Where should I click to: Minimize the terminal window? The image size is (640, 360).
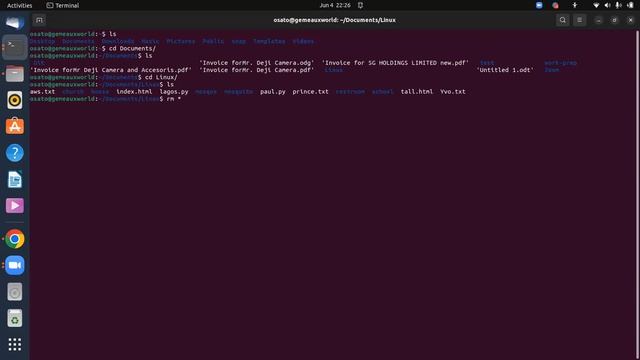[598, 20]
